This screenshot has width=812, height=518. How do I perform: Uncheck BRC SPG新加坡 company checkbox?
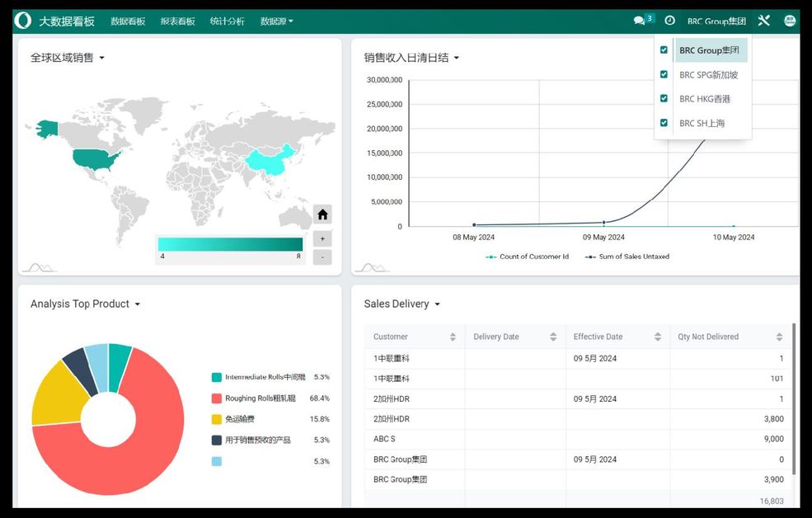[664, 74]
